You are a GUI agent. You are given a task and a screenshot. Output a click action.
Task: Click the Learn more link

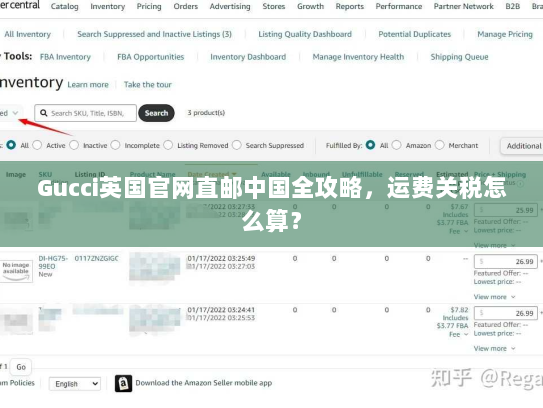pyautogui.click(x=88, y=85)
